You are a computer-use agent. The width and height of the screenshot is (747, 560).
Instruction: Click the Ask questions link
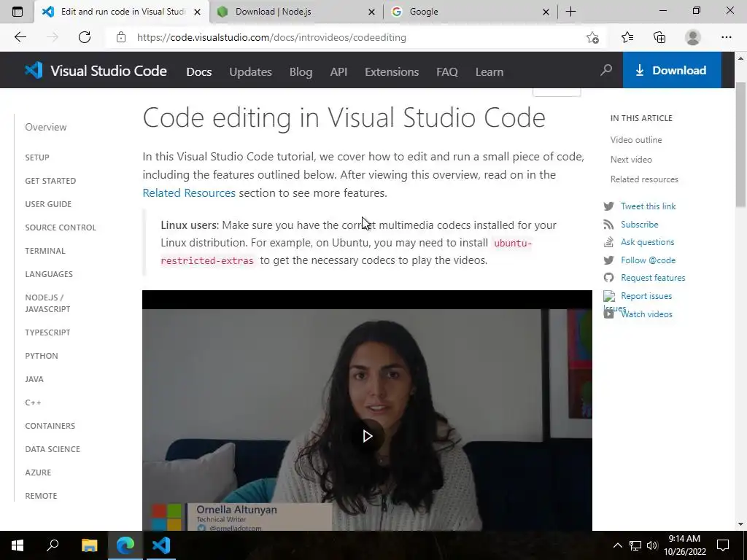point(648,242)
